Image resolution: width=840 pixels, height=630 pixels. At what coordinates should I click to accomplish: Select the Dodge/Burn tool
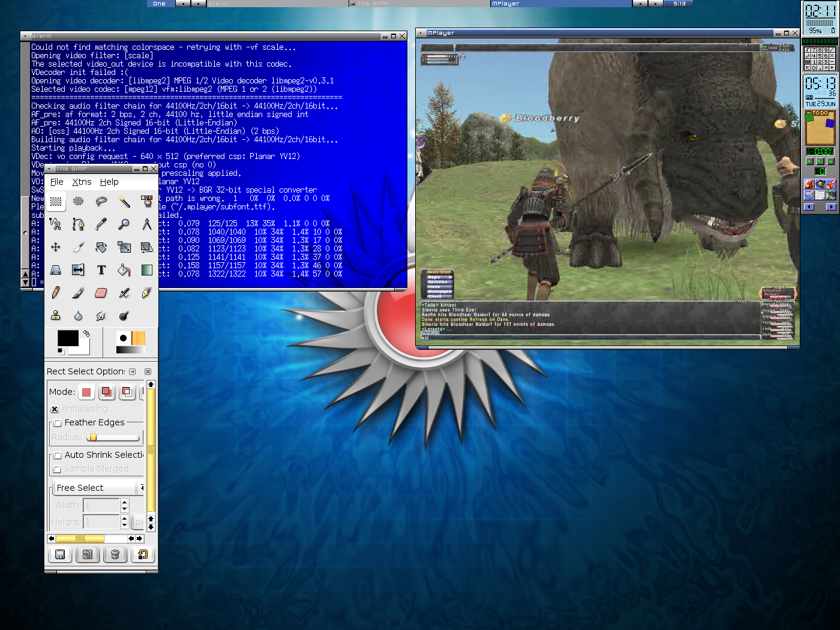coord(124,316)
